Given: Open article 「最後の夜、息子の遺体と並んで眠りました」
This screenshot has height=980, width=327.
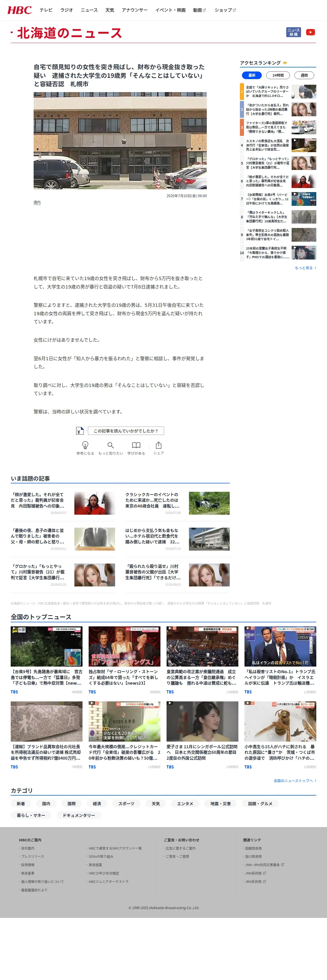Looking at the screenshot, I should [x=38, y=536].
